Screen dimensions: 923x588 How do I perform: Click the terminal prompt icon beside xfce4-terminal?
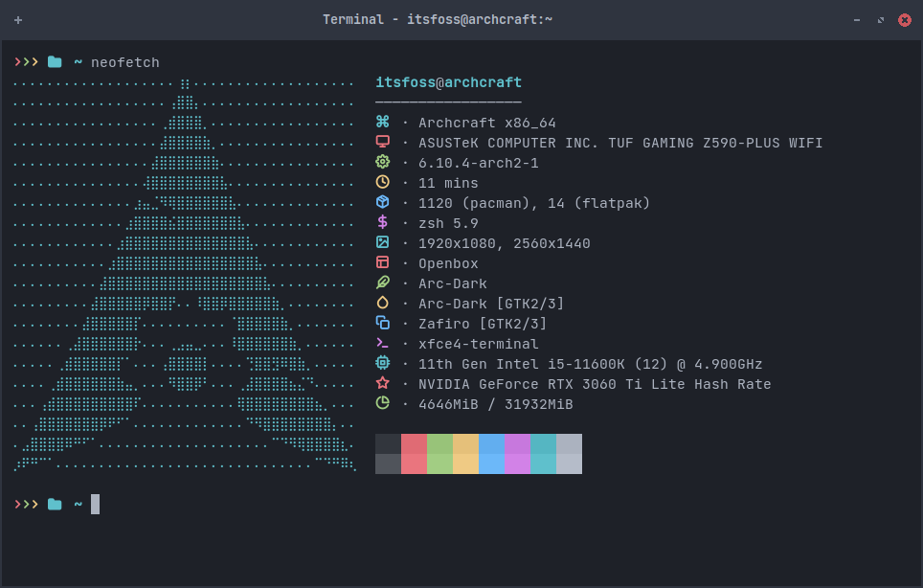pos(383,343)
